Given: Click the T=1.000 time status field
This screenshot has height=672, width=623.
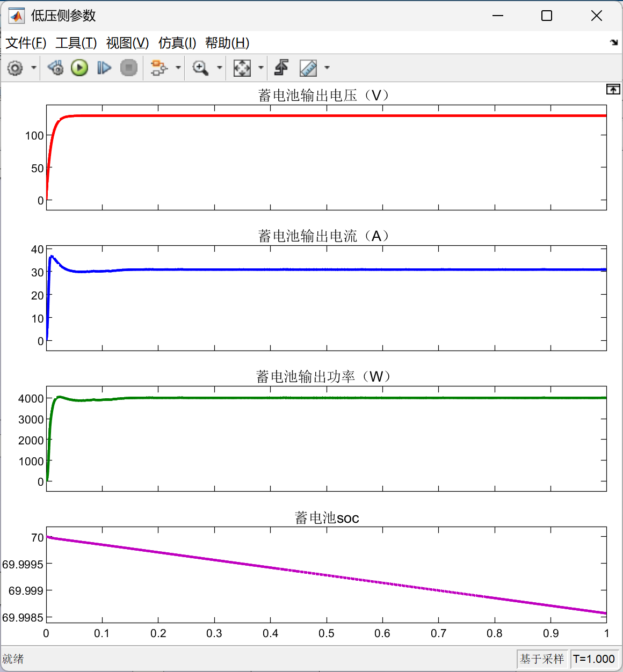Looking at the screenshot, I should click(x=593, y=659).
